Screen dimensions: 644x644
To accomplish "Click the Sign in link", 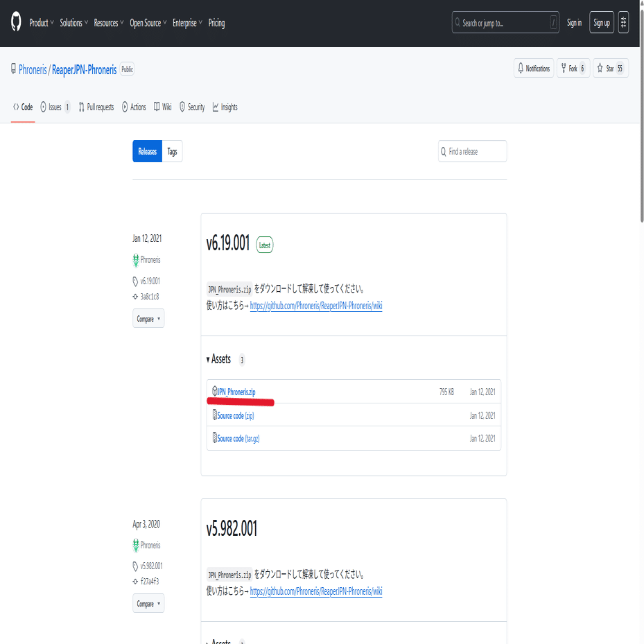I will click(x=574, y=23).
